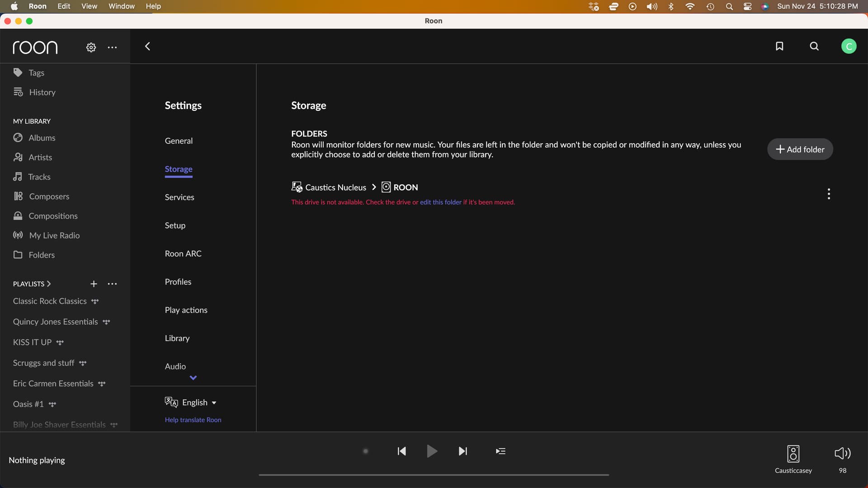Select the Audio settings tab
Image resolution: width=868 pixels, height=488 pixels.
pyautogui.click(x=175, y=366)
